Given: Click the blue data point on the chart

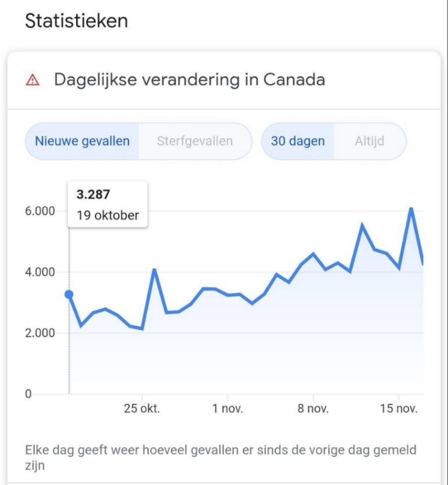Looking at the screenshot, I should pyautogui.click(x=69, y=294).
